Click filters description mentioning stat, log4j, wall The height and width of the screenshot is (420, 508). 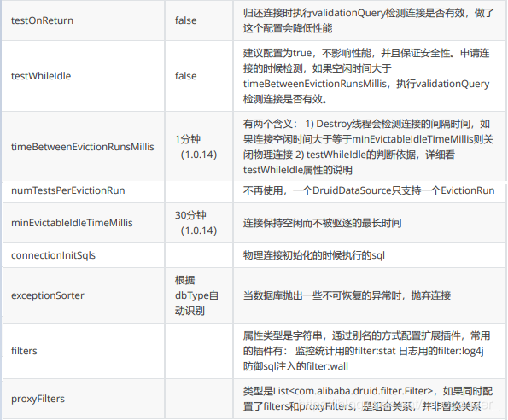tap(367, 351)
